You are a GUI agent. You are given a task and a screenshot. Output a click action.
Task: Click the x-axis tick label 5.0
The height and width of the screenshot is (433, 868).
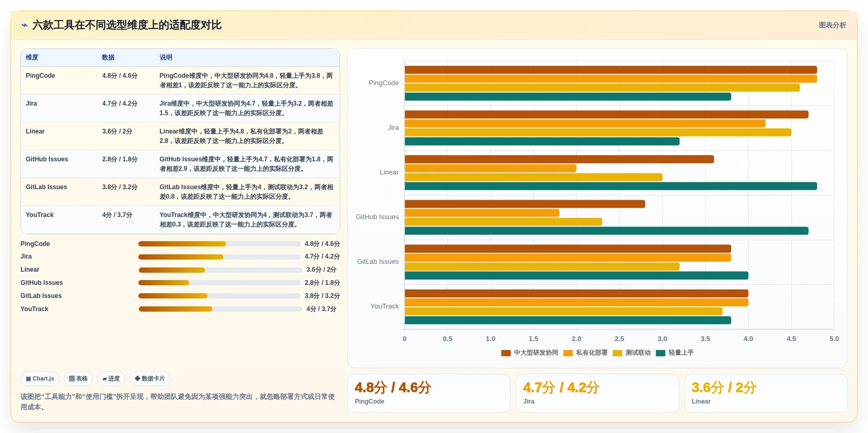pyautogui.click(x=834, y=339)
